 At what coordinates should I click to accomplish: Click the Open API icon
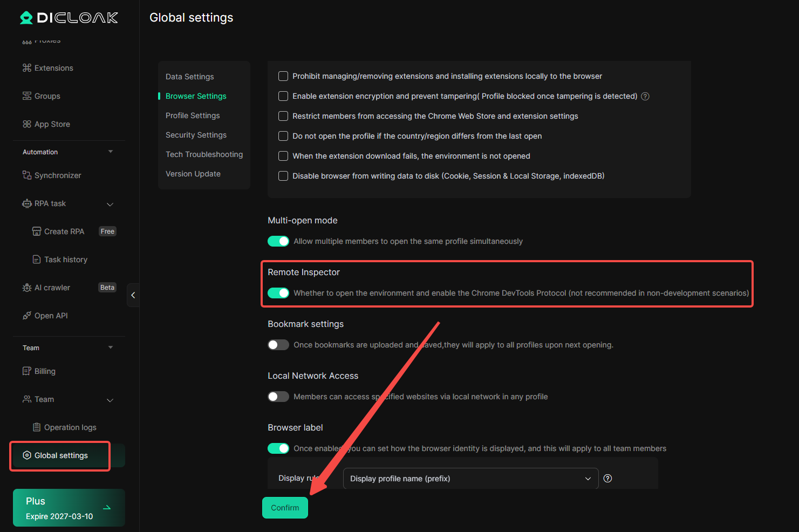(x=27, y=316)
